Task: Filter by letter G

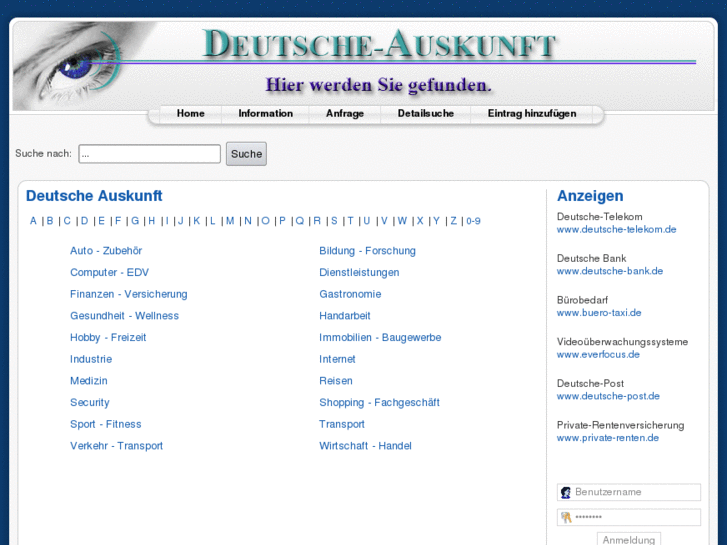Action: (135, 221)
